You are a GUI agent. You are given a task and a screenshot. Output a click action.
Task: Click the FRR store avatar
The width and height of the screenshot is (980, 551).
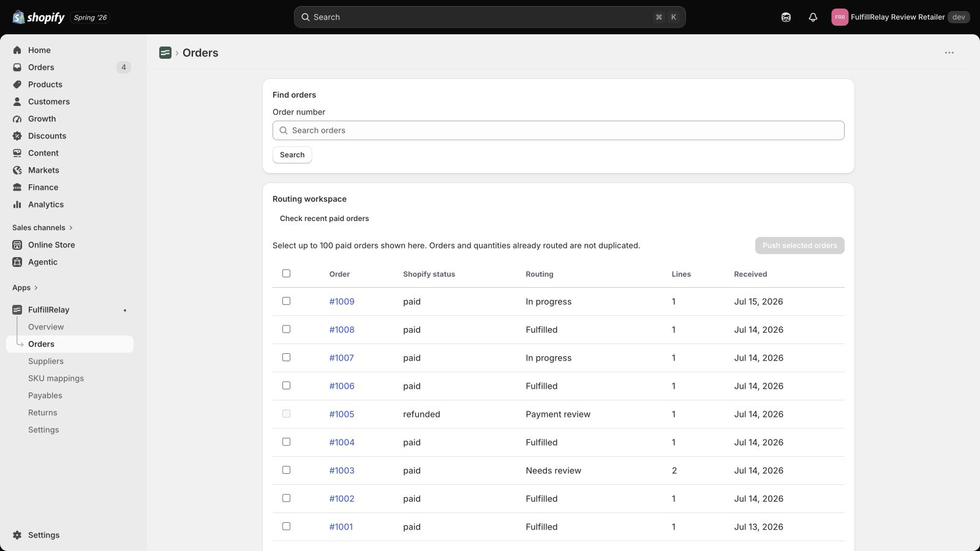[840, 17]
